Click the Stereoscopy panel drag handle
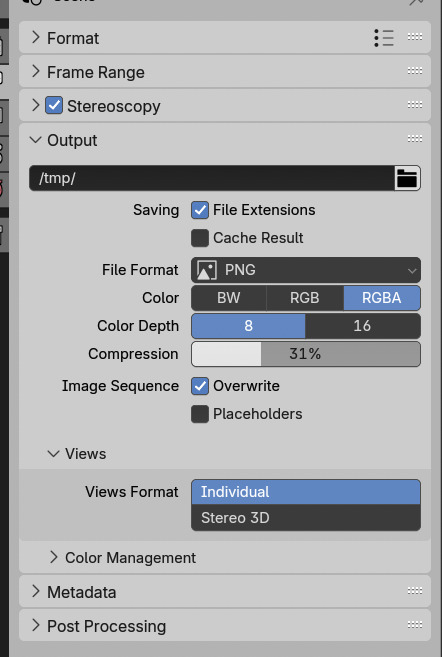The height and width of the screenshot is (657, 442). pos(414,105)
